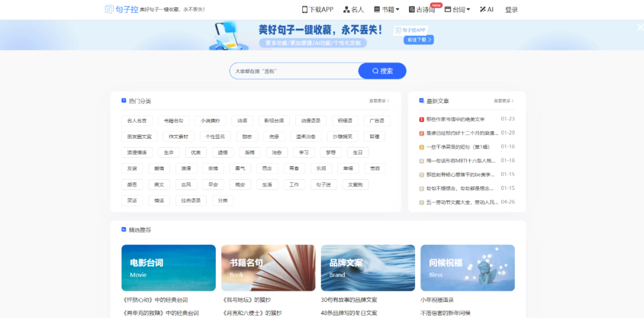Expand the 台词 dropdown menu

457,10
